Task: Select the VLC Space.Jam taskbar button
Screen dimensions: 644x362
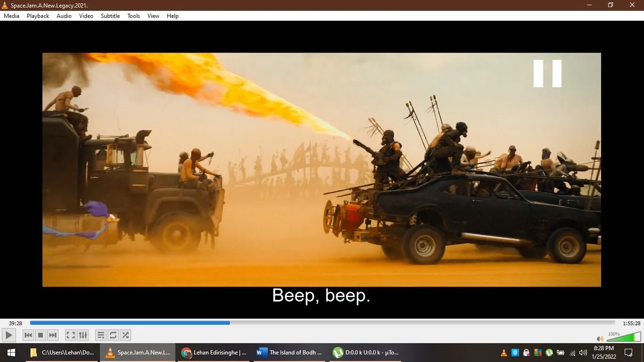Action: tap(138, 352)
